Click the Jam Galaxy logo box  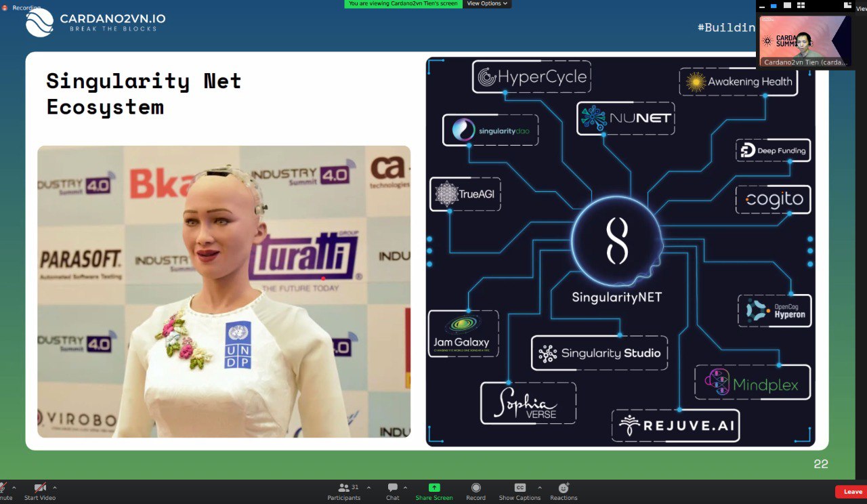click(463, 333)
